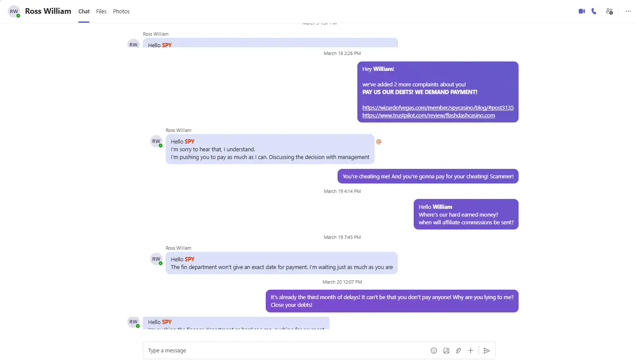
Task: Click Ross William avatar in header
Action: click(x=14, y=12)
